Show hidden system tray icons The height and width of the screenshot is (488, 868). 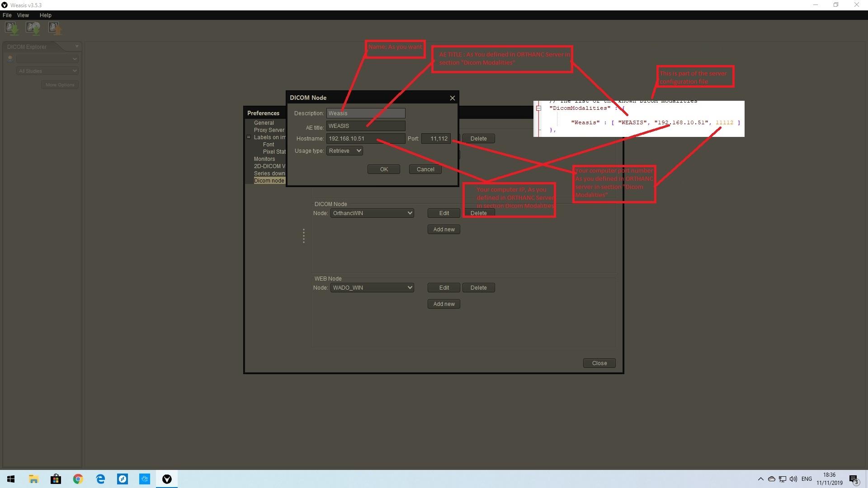(x=760, y=479)
